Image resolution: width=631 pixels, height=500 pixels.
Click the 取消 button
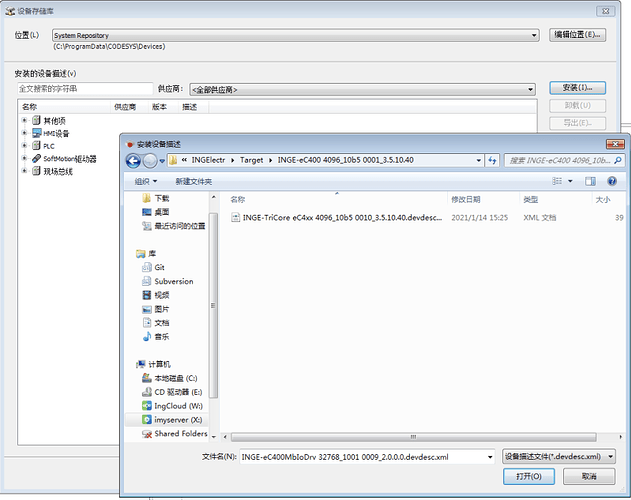[x=589, y=476]
